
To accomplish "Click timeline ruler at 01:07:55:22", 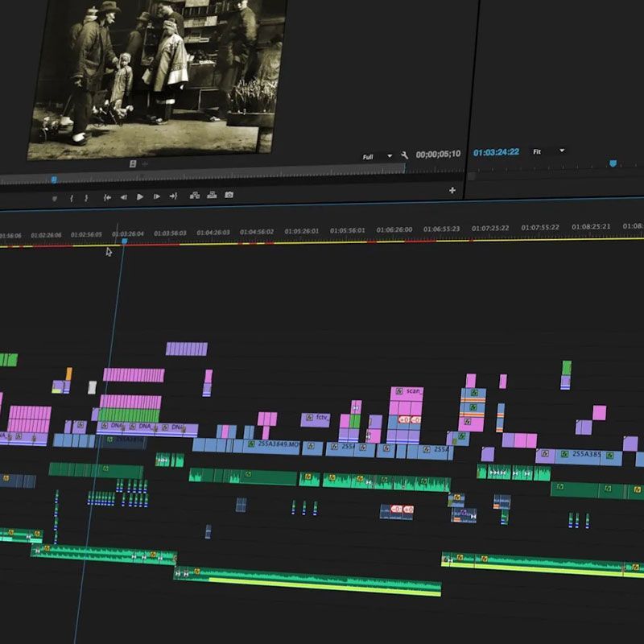I will (540, 227).
